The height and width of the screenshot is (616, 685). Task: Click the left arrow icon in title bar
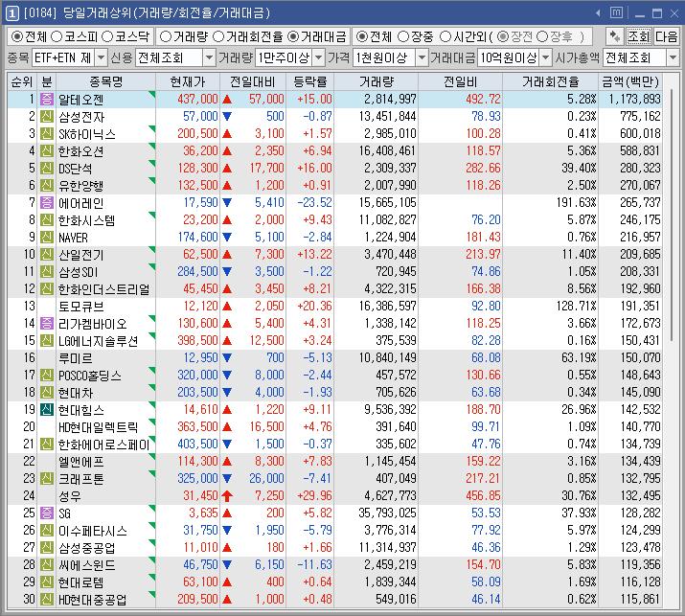[598, 13]
